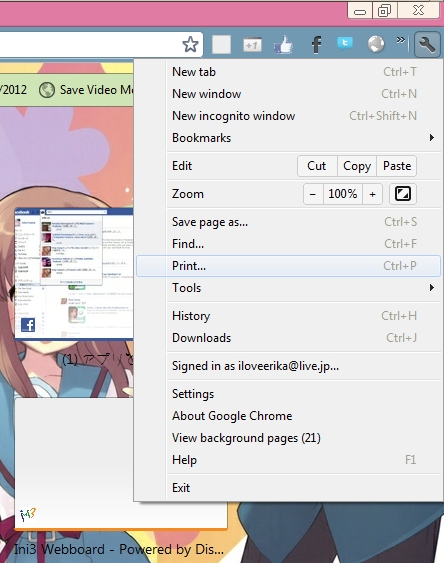Screen dimensions: 444x563
Task: Click the blank white extension icon
Action: point(221,45)
